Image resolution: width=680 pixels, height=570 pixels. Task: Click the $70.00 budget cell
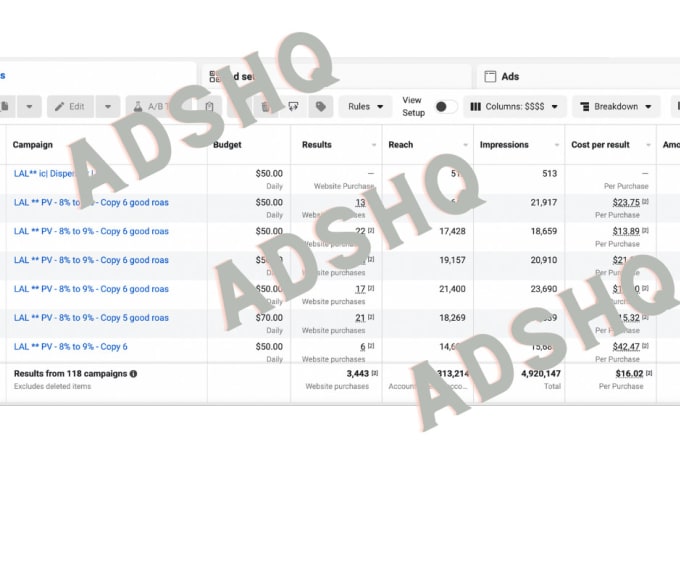pos(269,318)
